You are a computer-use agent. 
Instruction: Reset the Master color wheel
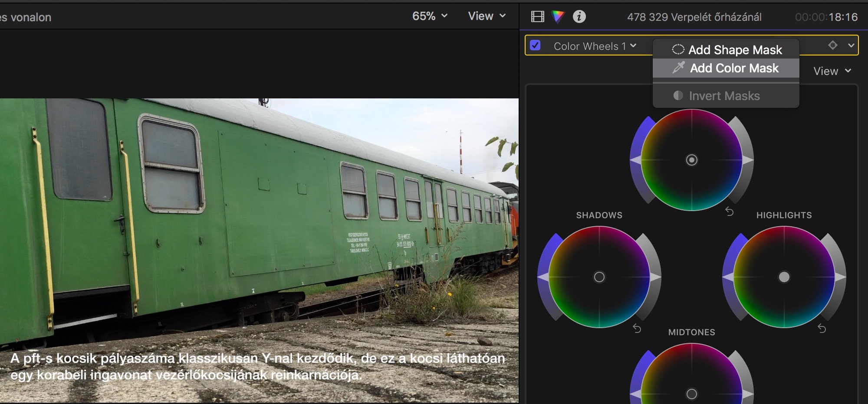pos(729,212)
